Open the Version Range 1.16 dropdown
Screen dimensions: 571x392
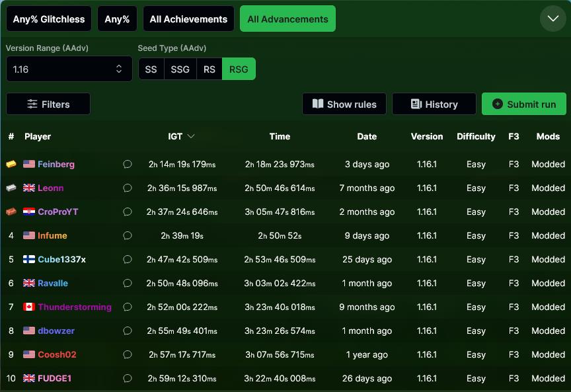coord(69,69)
